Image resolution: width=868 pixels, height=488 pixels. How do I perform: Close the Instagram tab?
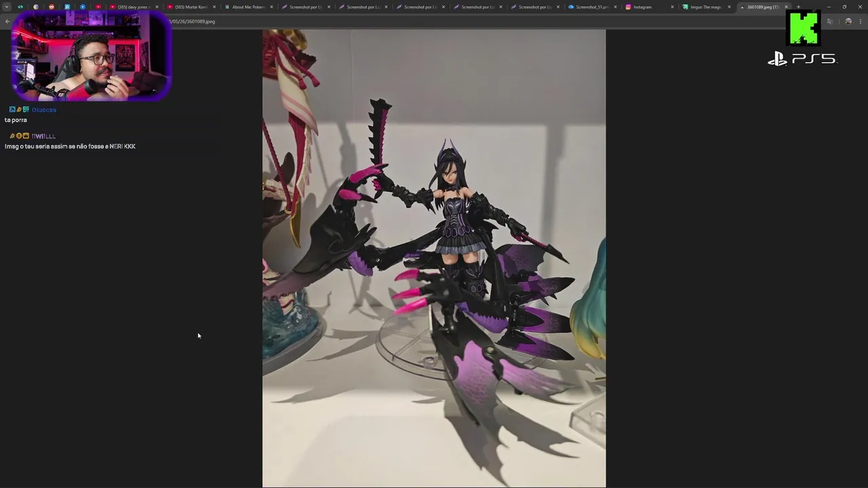coord(673,7)
